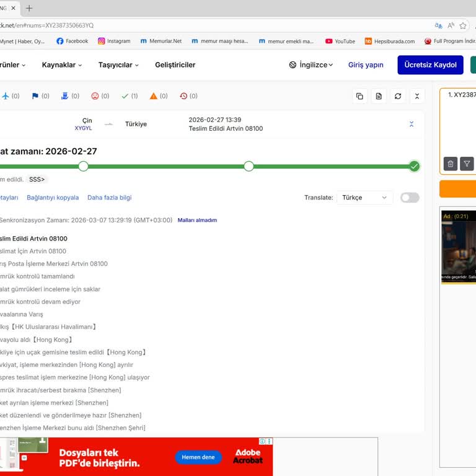Image resolution: width=476 pixels, height=476 pixels.
Task: Open the Türkçe translate language dropdown
Action: [x=364, y=198]
